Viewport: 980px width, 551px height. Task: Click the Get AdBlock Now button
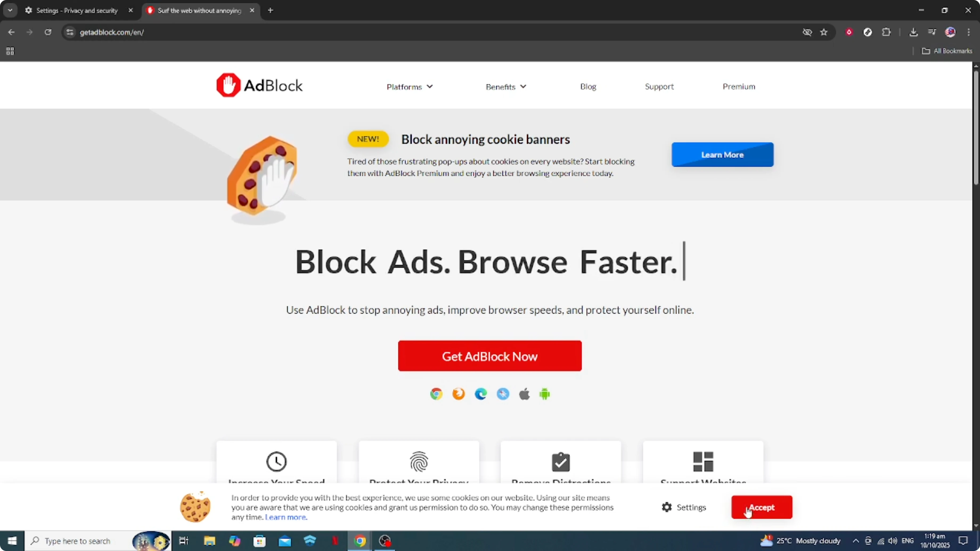(x=490, y=356)
